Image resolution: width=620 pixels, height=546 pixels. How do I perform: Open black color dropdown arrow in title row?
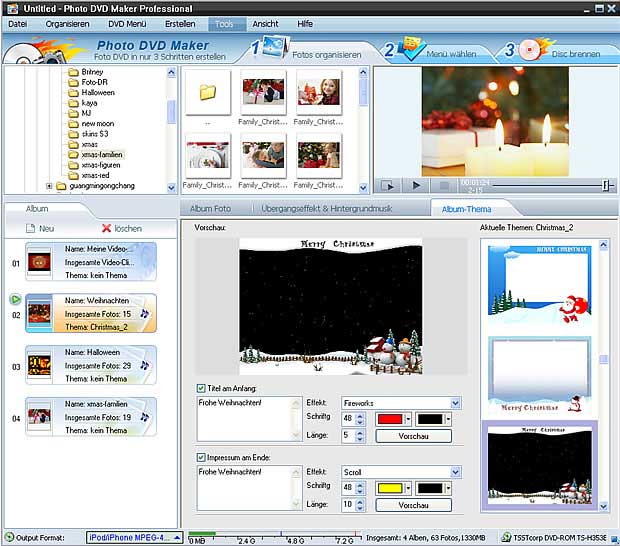point(448,419)
